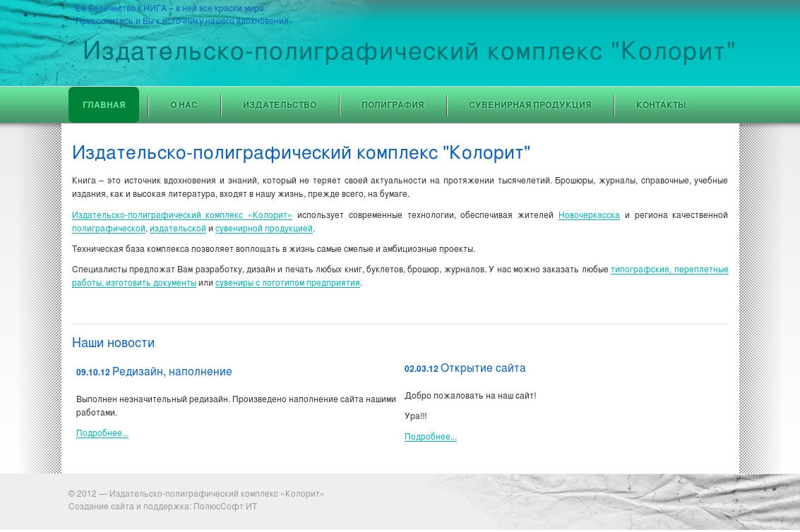The image size is (800, 532).
Task: Go to the О НАС menu item
Action: 184,105
